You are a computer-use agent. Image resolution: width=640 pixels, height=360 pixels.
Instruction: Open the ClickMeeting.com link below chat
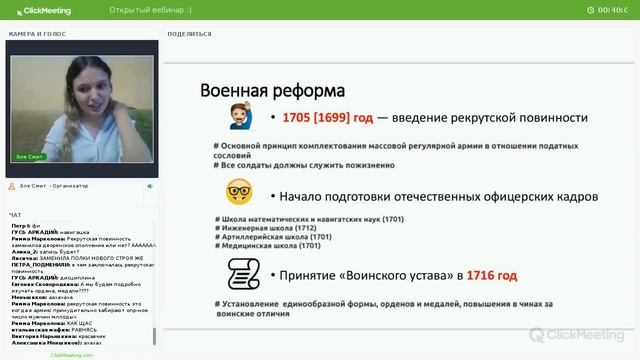point(72,356)
